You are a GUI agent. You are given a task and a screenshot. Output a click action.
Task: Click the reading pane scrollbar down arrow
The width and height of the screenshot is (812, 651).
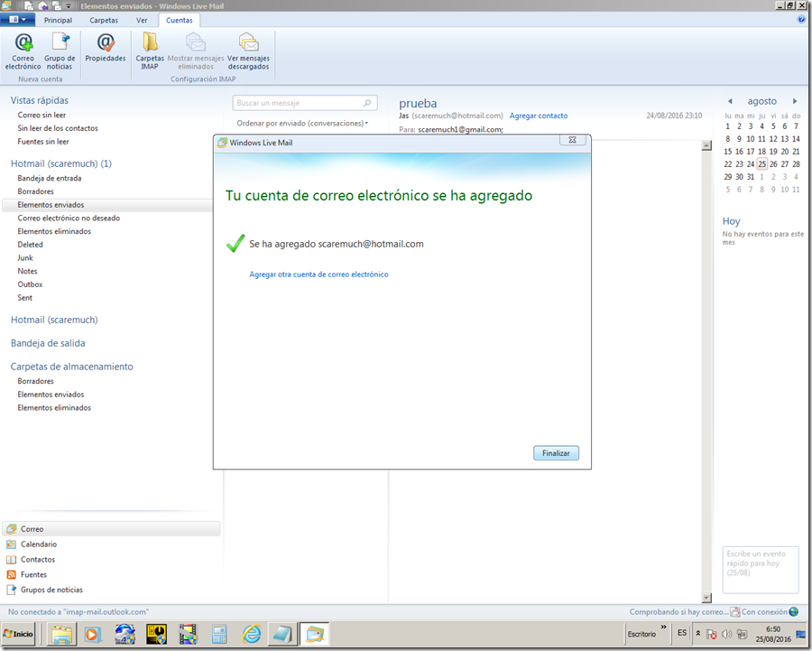[x=706, y=598]
